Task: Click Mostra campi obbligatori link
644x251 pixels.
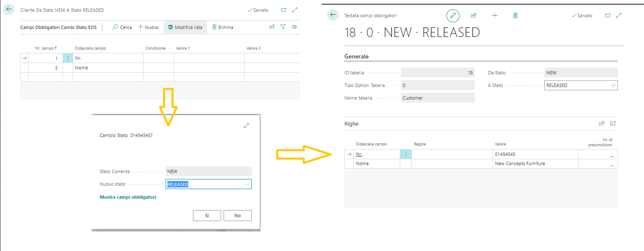Action: point(128,197)
